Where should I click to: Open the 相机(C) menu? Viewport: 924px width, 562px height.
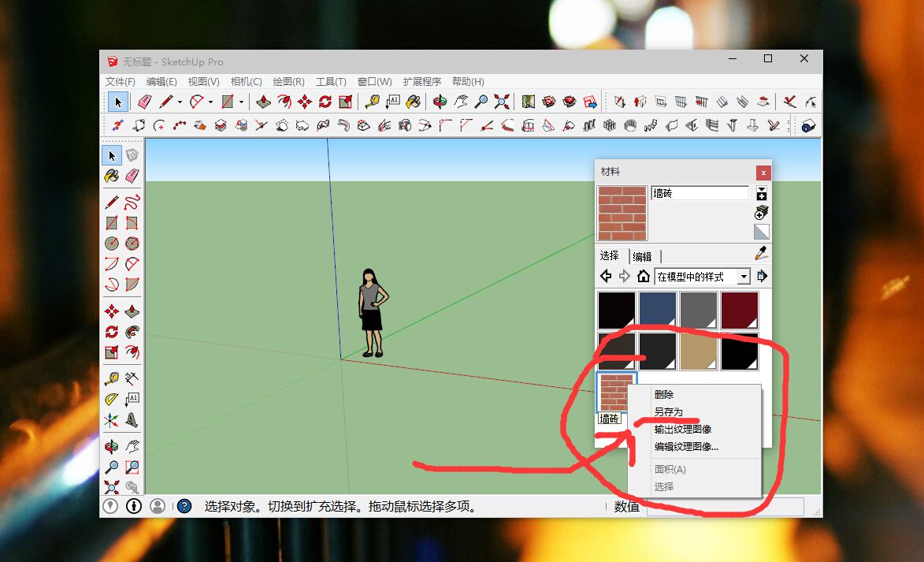(246, 81)
